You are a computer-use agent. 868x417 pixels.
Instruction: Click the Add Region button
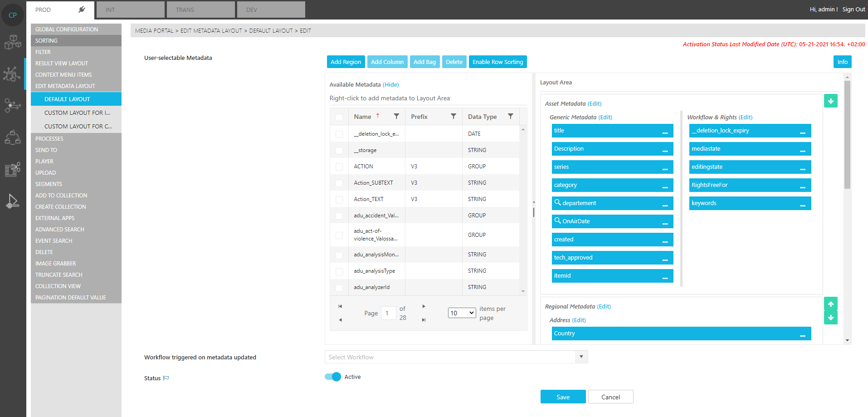pyautogui.click(x=346, y=62)
